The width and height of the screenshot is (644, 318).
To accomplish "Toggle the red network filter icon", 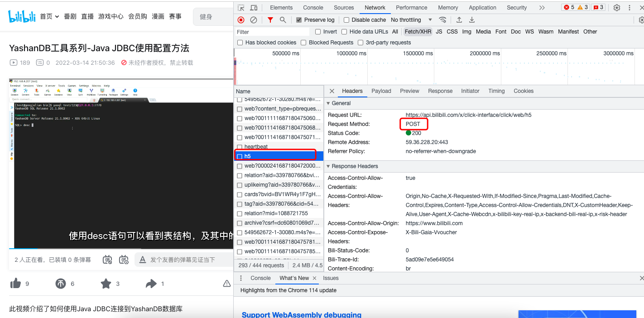I will coord(270,20).
